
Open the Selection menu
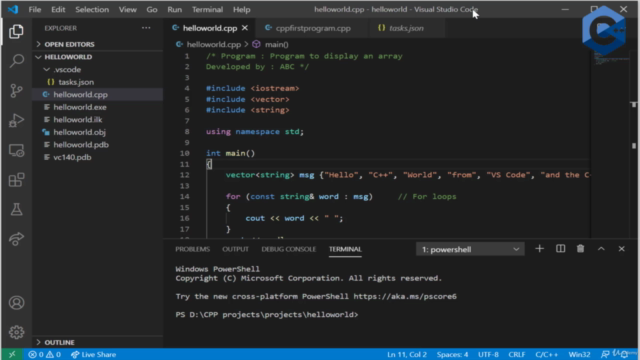[92, 9]
